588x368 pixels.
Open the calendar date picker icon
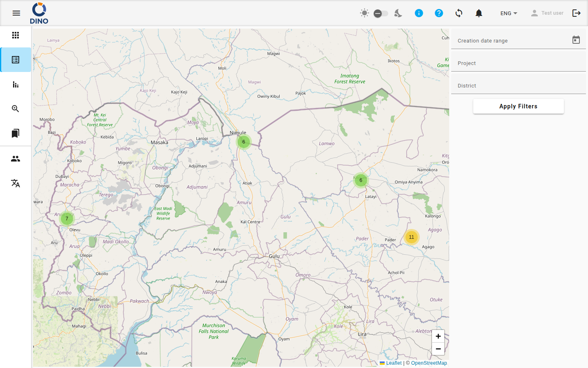coord(576,40)
